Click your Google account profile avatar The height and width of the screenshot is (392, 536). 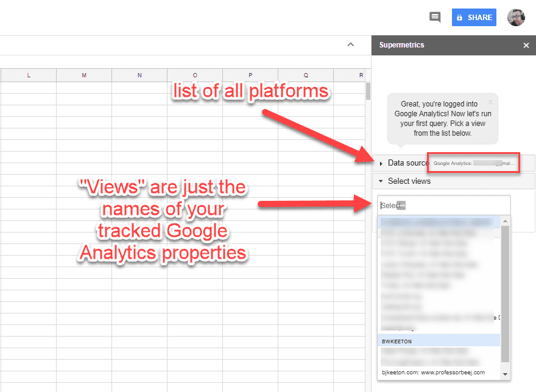516,17
